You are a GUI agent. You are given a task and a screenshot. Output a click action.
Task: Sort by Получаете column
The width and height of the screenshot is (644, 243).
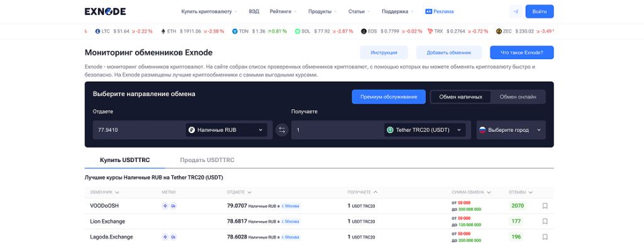click(362, 192)
